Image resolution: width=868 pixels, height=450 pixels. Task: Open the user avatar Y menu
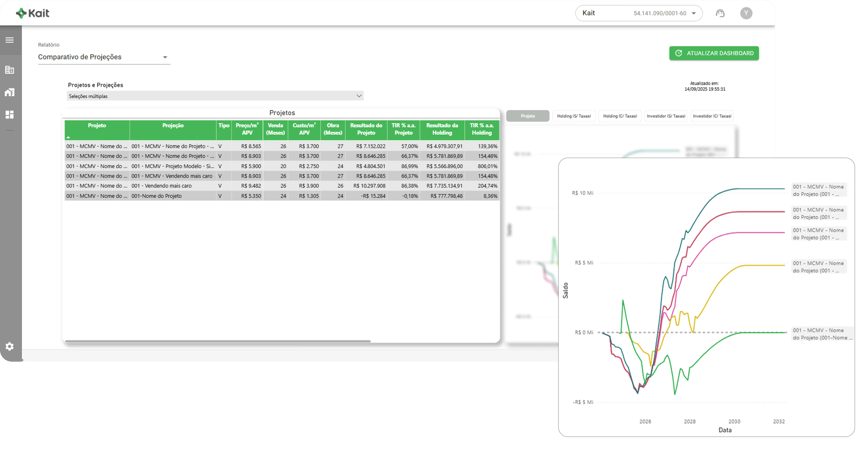tap(746, 13)
